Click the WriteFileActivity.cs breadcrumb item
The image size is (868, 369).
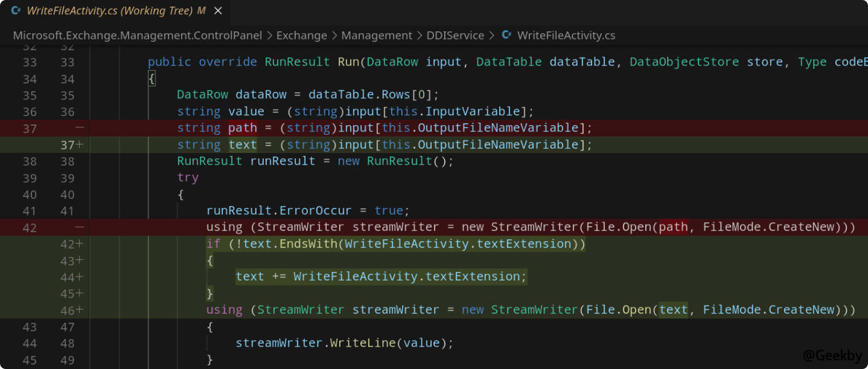click(x=566, y=35)
